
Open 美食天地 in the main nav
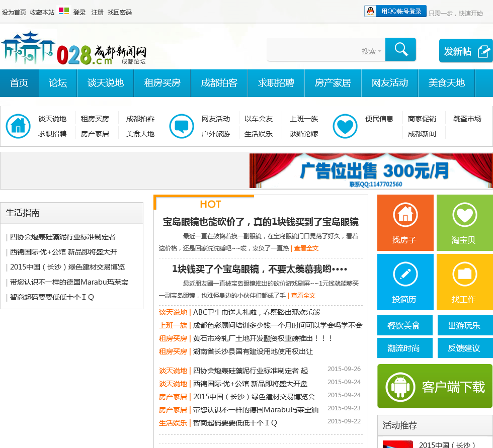447,83
